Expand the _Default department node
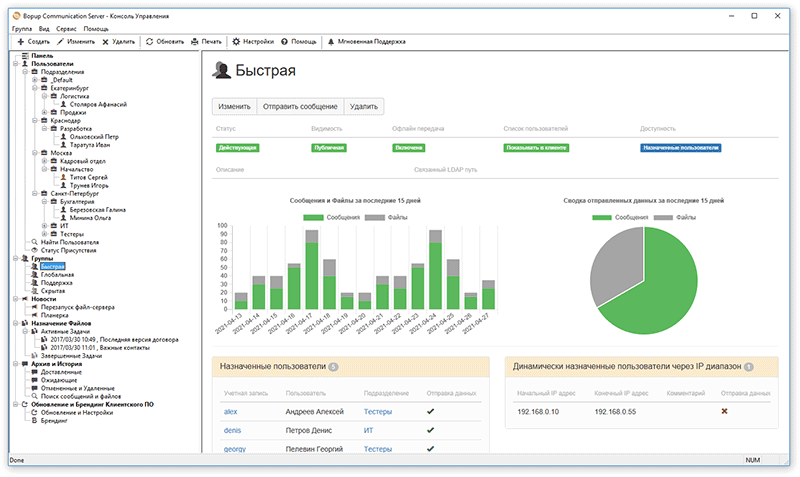This screenshot has height=477, width=800. click(34, 80)
